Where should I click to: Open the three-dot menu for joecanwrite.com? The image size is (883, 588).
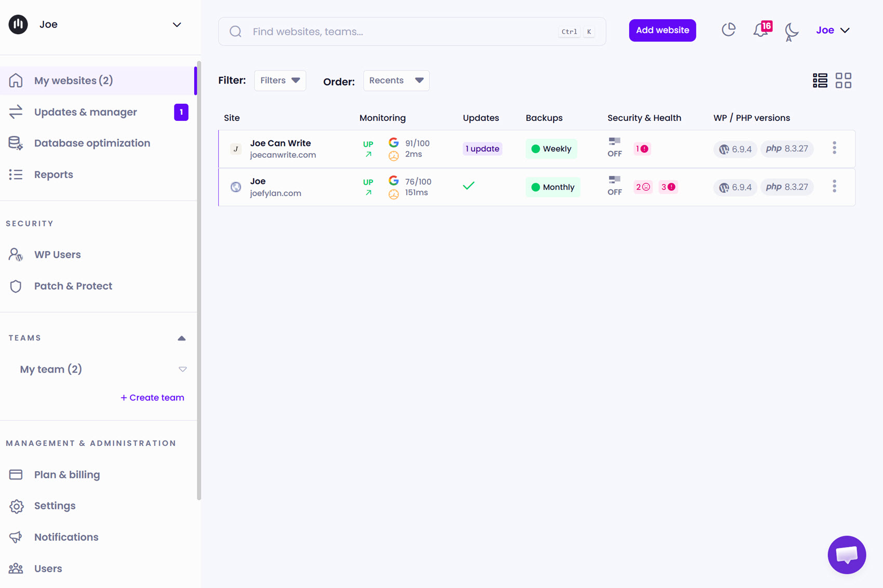click(x=834, y=148)
